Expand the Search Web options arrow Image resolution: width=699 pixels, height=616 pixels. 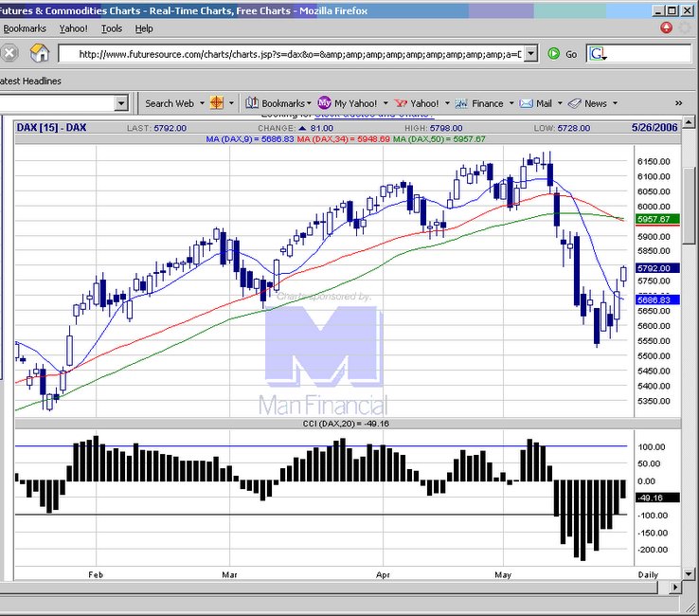point(202,103)
